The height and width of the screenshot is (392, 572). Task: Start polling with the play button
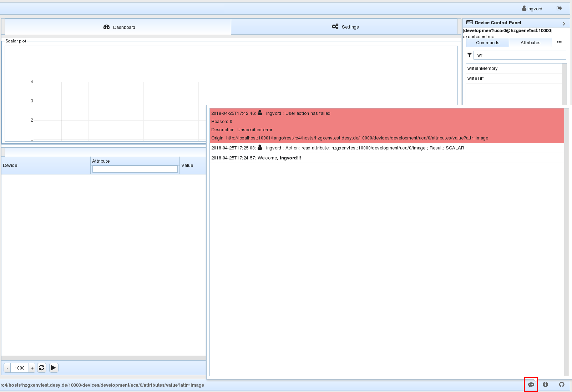click(x=54, y=368)
